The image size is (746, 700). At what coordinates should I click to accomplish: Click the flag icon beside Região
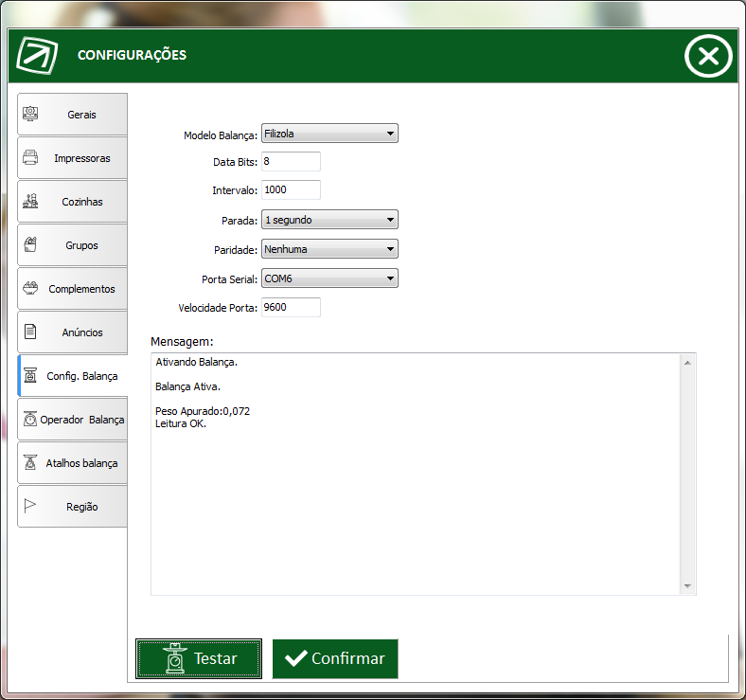click(x=30, y=506)
